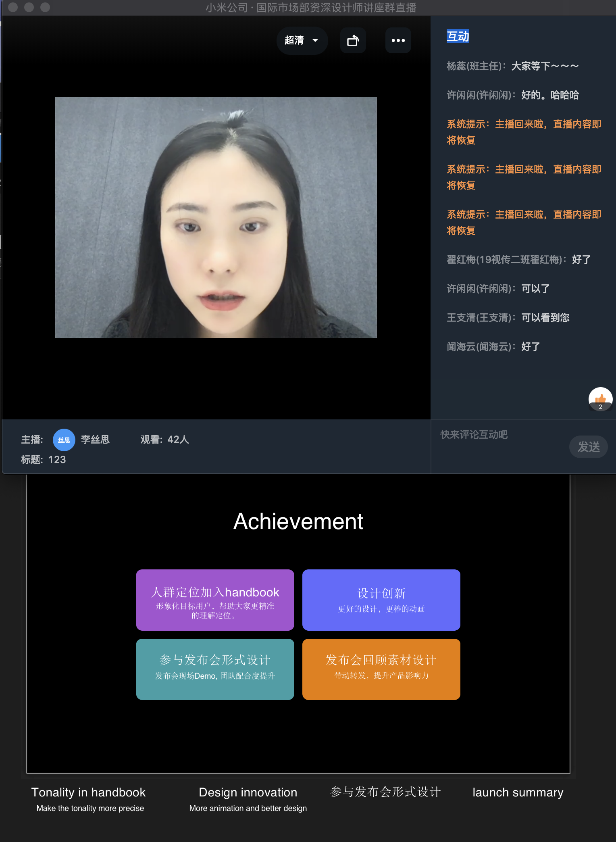This screenshot has width=616, height=842.
Task: Click the host avatar 丝思
Action: point(64,440)
